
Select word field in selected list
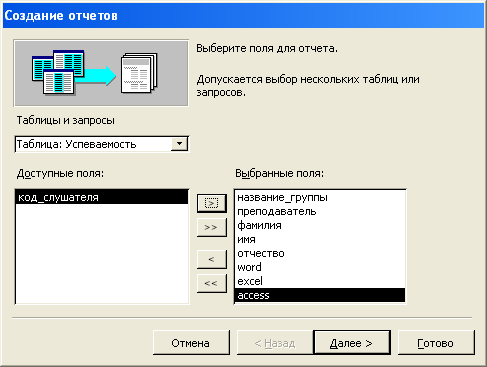click(x=320, y=267)
